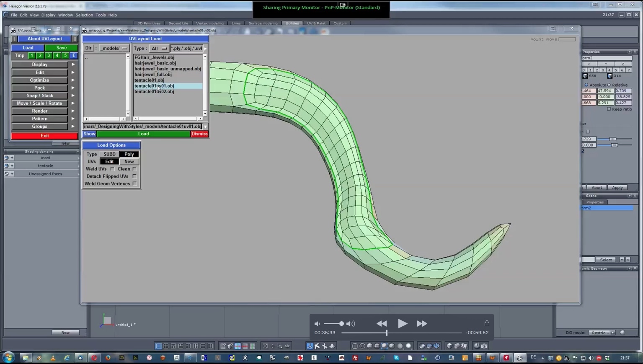Click the Show button in load dialog
Image resolution: width=643 pixels, height=364 pixels.
[x=89, y=134]
